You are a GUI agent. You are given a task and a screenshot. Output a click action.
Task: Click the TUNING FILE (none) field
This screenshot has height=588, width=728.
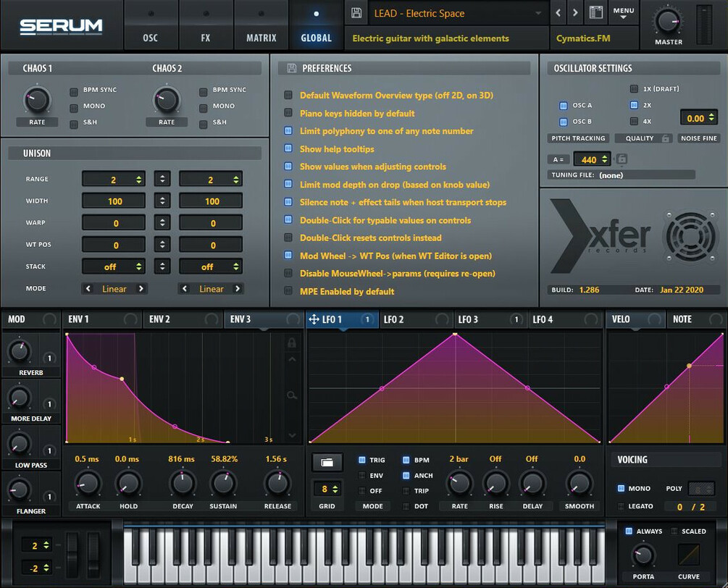point(622,175)
